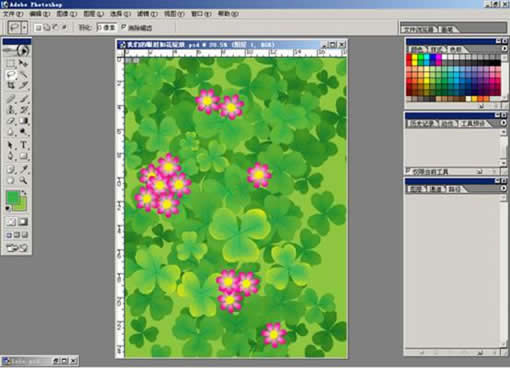Click the new swatch icon below the Swatches grid
This screenshot has height=368, width=510.
481,106
